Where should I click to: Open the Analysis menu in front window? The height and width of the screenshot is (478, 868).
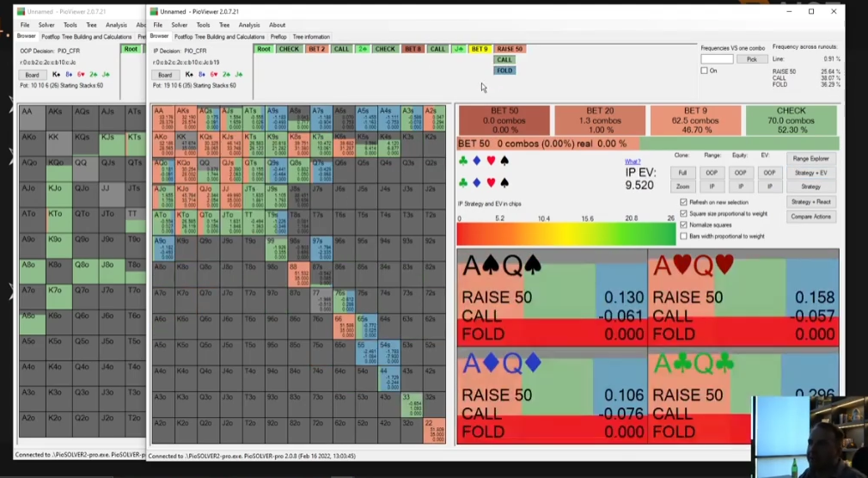coord(249,25)
